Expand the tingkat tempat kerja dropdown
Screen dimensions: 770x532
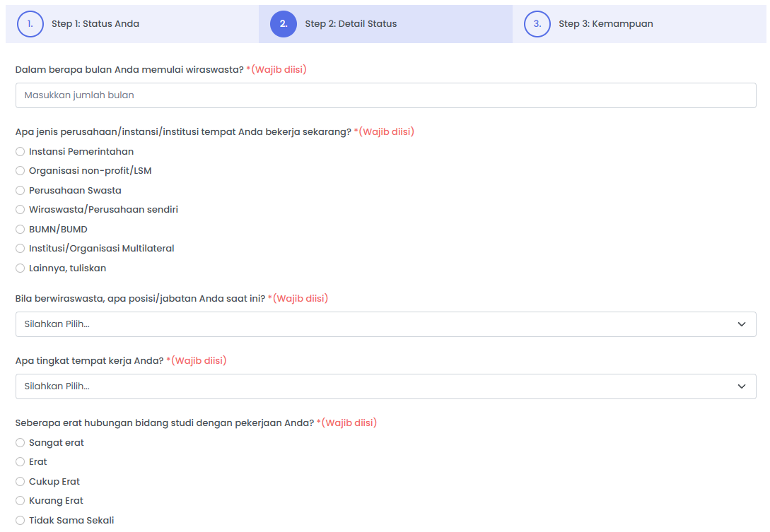(385, 386)
